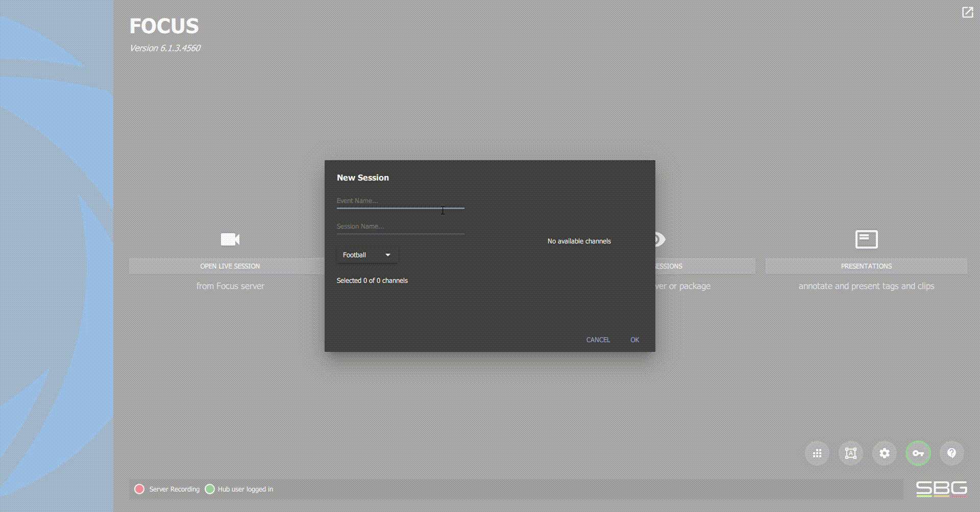Image resolution: width=980 pixels, height=512 pixels.
Task: Open help question mark icon
Action: 952,453
